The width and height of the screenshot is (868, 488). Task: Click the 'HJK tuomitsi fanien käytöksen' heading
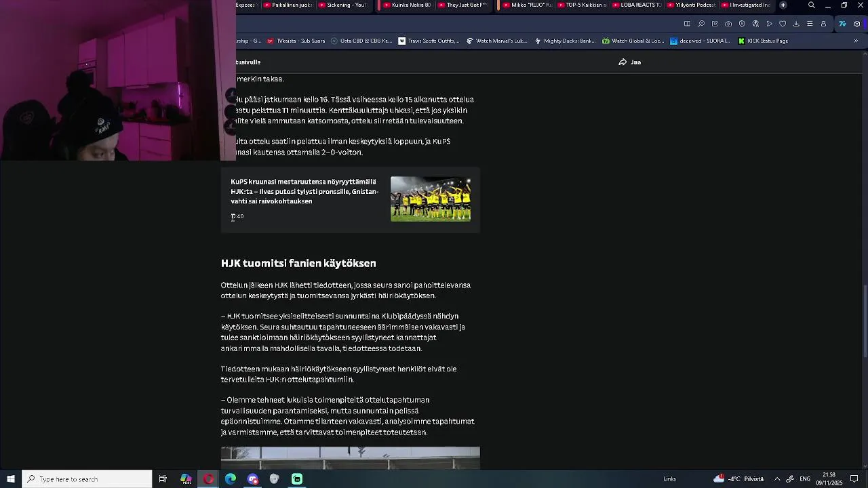click(298, 263)
